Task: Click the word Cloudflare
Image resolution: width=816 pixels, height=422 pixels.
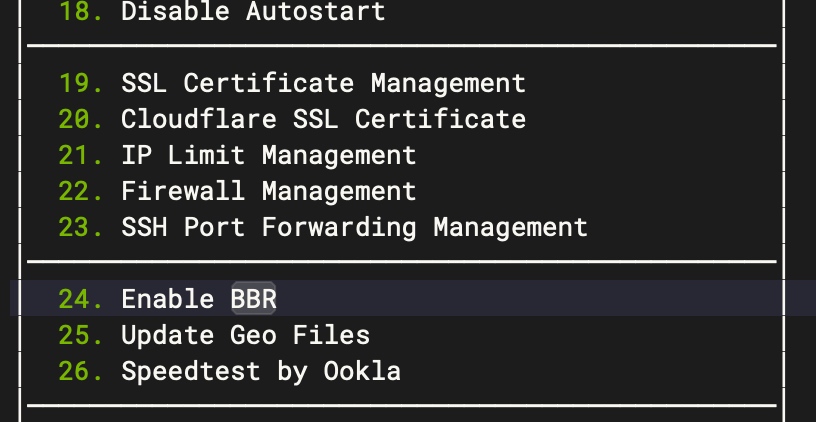Action: point(199,119)
